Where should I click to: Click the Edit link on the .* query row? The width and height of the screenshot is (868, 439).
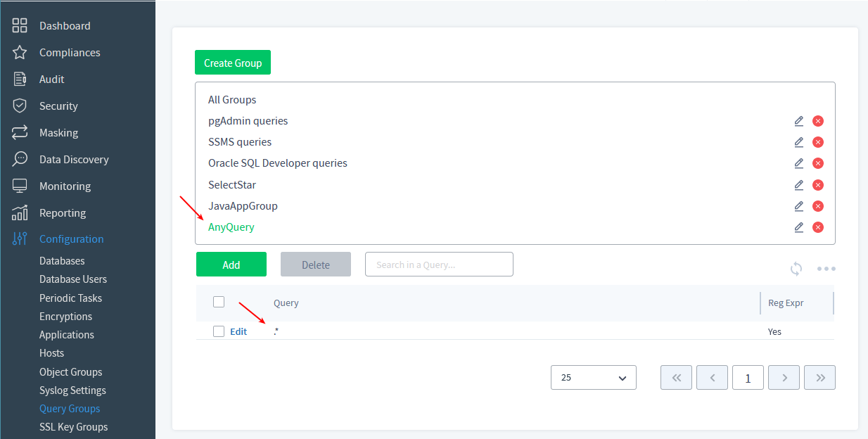[238, 331]
